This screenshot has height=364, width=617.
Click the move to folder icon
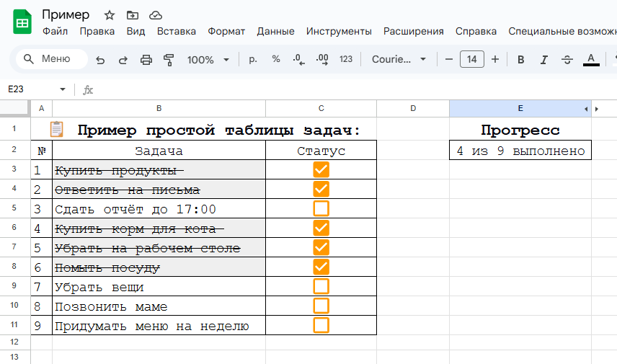click(x=133, y=15)
